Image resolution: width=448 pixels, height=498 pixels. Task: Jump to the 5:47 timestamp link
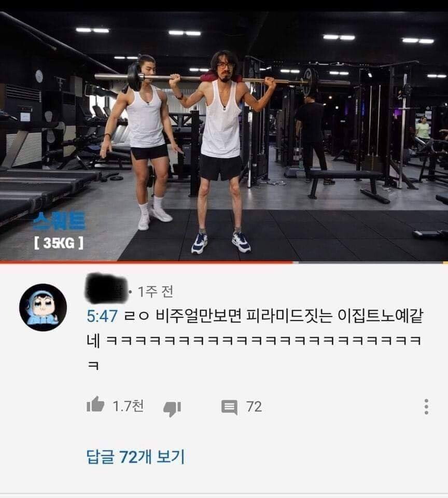tap(102, 316)
